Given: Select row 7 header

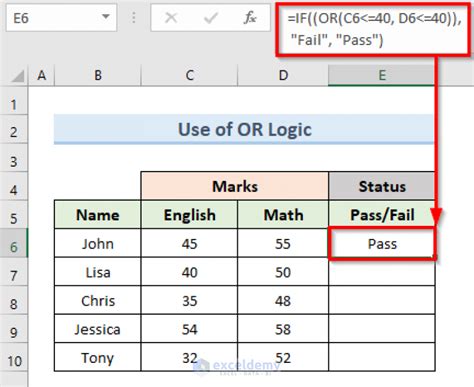Looking at the screenshot, I should tap(14, 272).
